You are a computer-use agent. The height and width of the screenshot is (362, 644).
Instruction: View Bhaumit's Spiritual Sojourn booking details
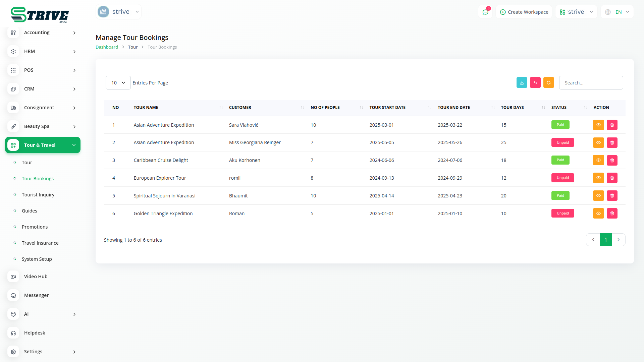(598, 196)
